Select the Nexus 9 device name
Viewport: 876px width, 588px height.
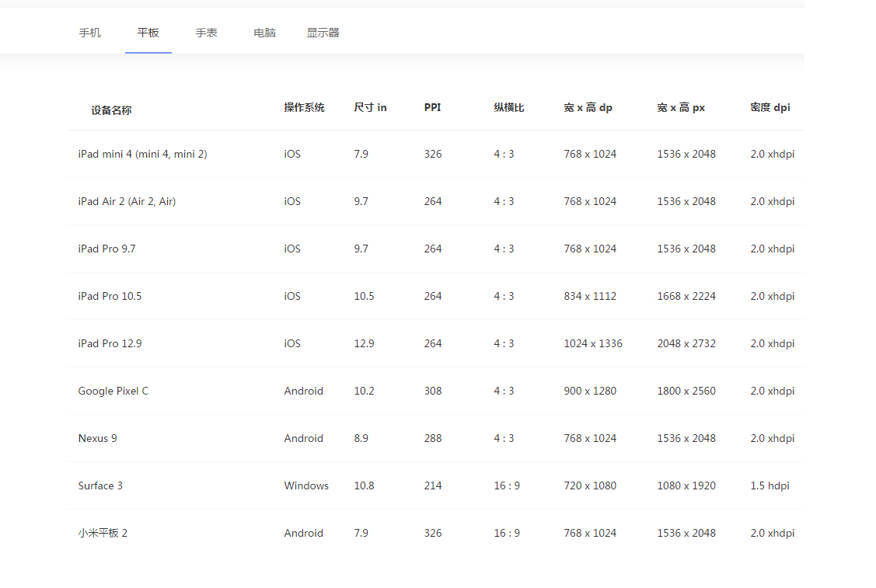click(x=97, y=438)
